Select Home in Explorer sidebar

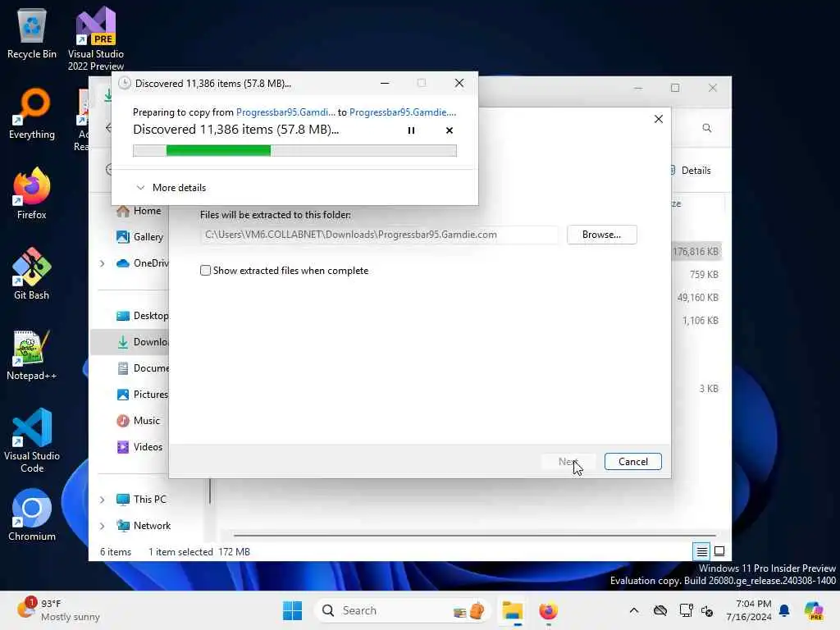tap(140, 211)
